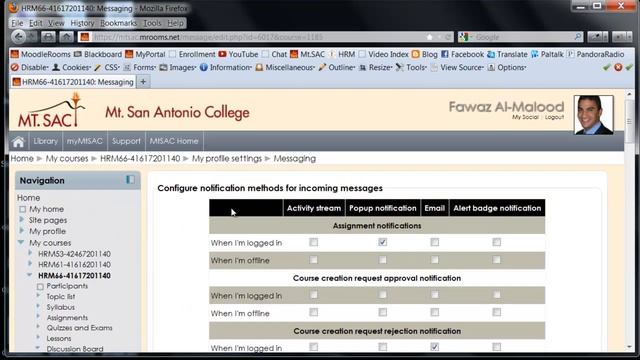The height and width of the screenshot is (360, 640).
Task: Open the Paltalk bookmark
Action: tap(547, 54)
